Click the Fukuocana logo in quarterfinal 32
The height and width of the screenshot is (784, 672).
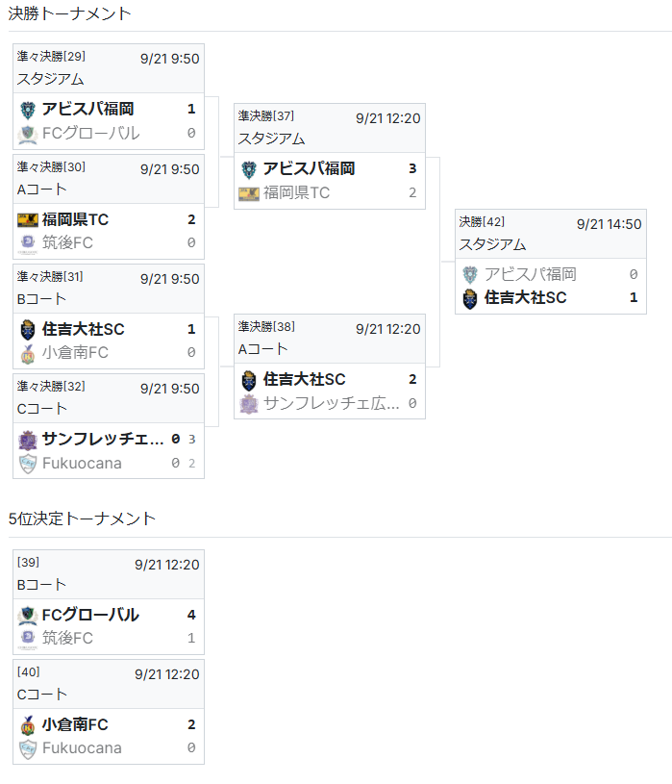(x=28, y=464)
